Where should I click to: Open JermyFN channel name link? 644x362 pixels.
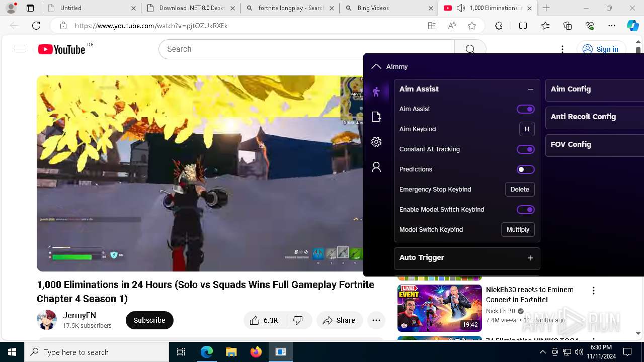[79, 316]
